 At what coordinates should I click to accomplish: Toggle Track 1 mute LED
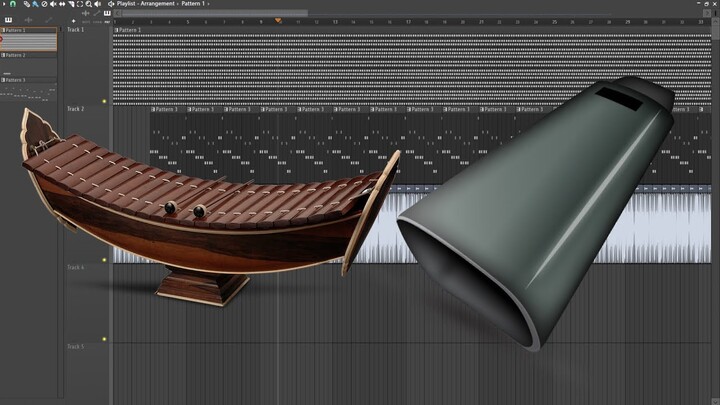point(104,101)
